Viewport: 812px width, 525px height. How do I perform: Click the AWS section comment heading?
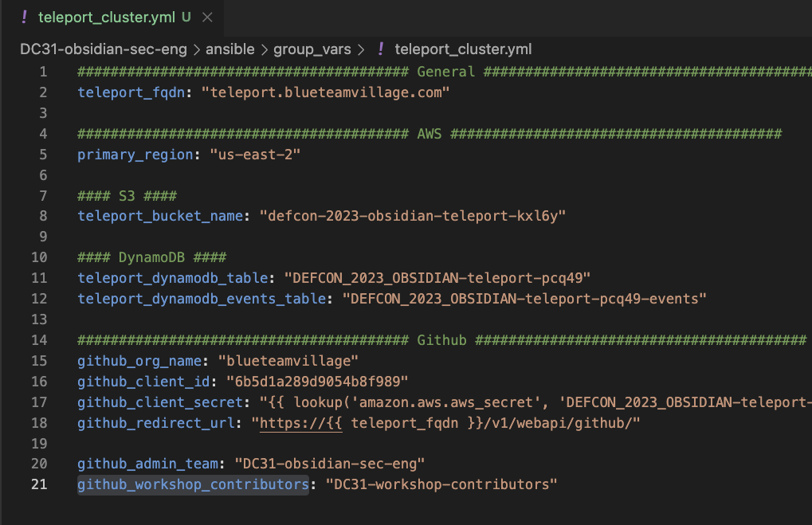click(430, 134)
